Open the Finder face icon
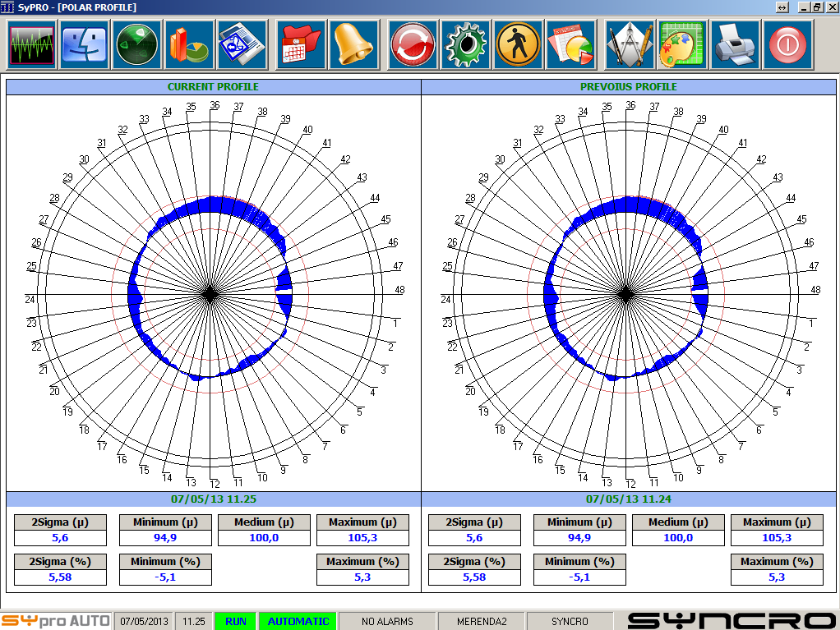 (84, 44)
